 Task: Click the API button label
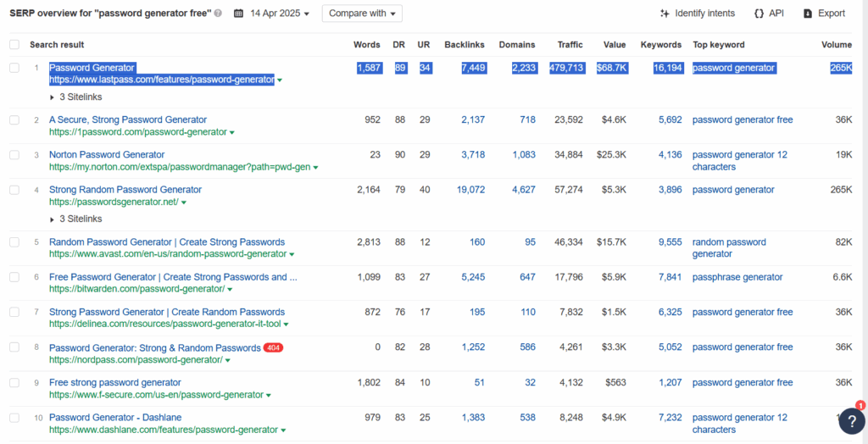776,14
